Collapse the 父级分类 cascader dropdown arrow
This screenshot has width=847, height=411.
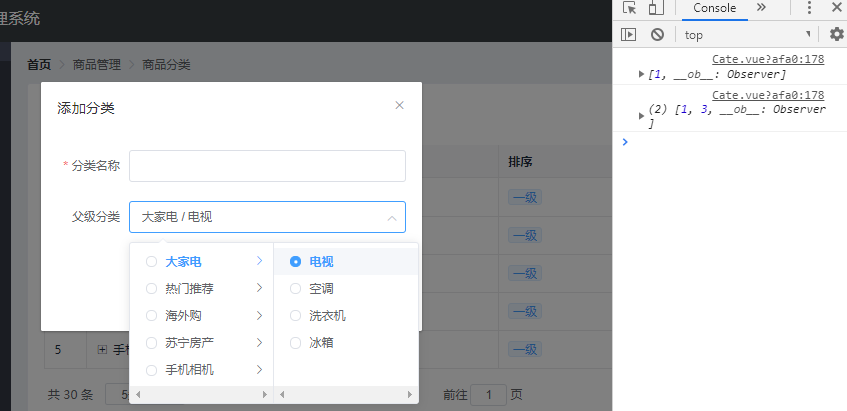tap(392, 218)
